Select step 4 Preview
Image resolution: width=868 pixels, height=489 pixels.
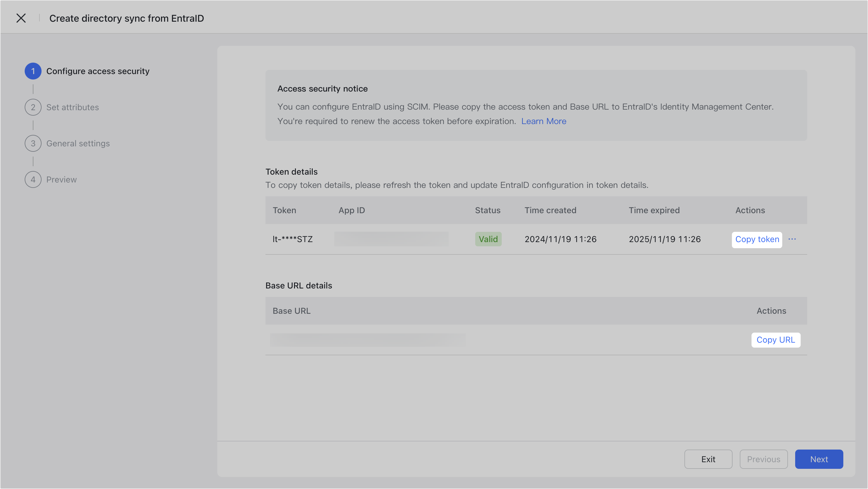tap(61, 179)
